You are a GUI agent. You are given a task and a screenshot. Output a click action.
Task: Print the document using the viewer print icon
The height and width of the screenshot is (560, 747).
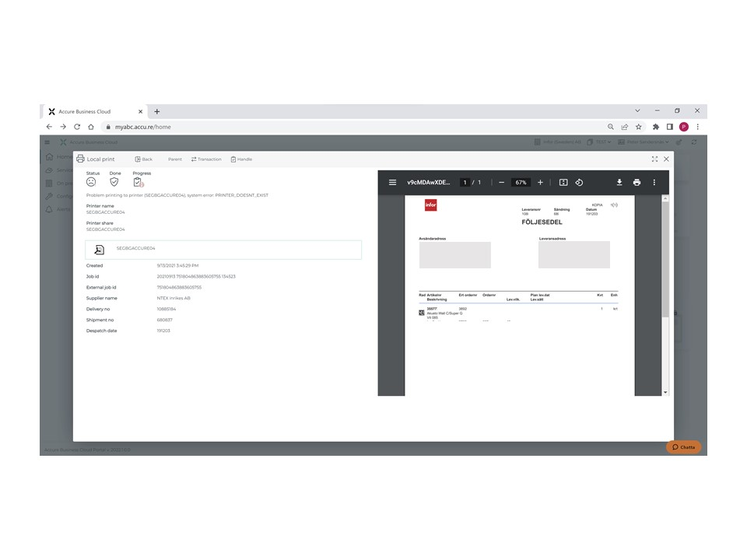click(x=637, y=182)
